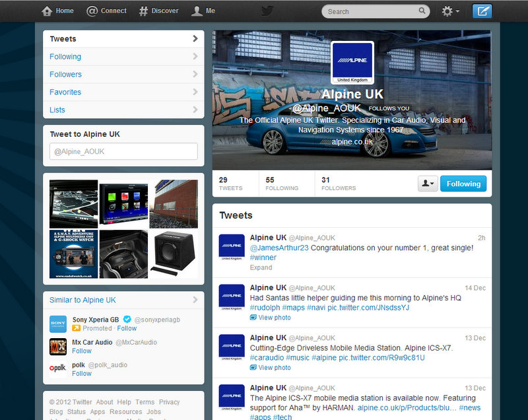Viewport: 528px width, 420px height.
Task: Compose a new tweet
Action: coord(482,11)
